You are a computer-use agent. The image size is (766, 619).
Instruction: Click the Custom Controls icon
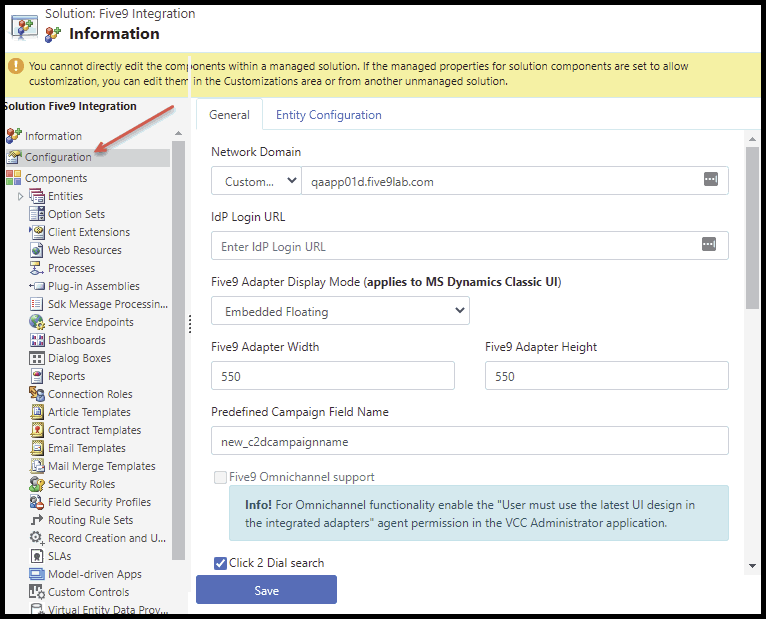(x=37, y=592)
